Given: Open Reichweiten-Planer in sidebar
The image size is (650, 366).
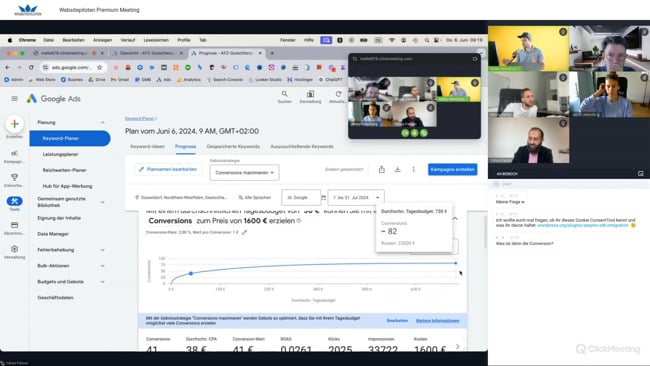Looking at the screenshot, I should click(65, 170).
